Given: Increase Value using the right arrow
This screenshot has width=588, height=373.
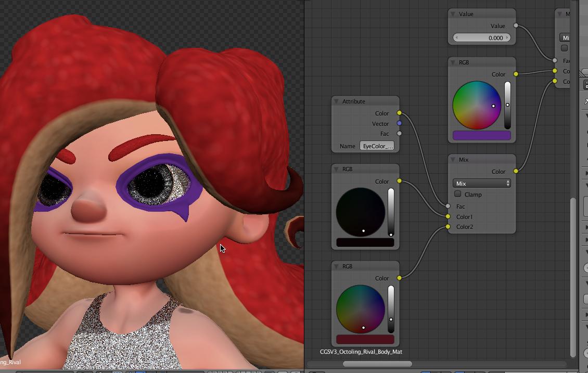Looking at the screenshot, I should 507,38.
